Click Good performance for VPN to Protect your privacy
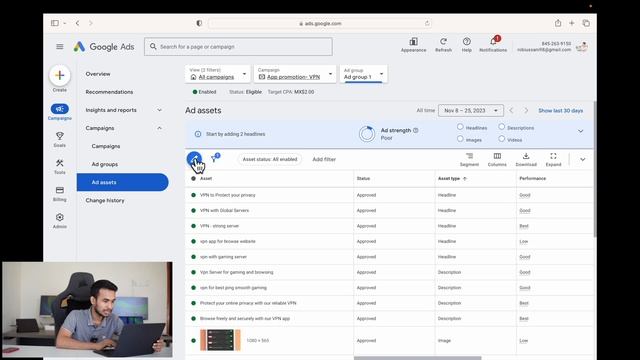 (525, 195)
